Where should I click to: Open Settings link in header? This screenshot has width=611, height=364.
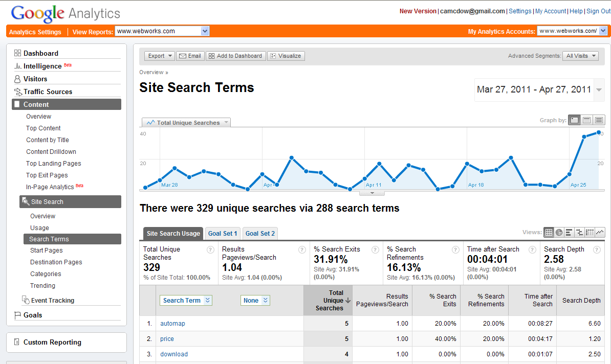520,11
